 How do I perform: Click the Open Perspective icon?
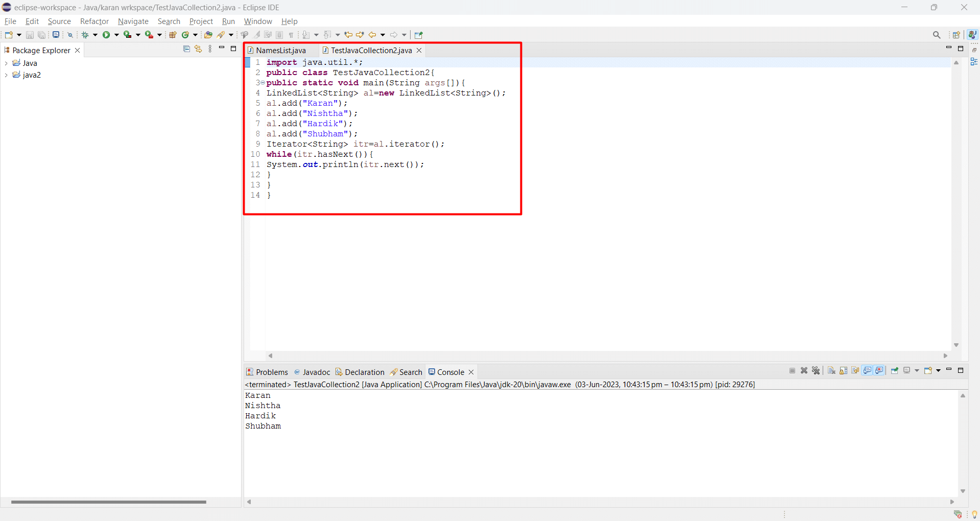pyautogui.click(x=957, y=35)
